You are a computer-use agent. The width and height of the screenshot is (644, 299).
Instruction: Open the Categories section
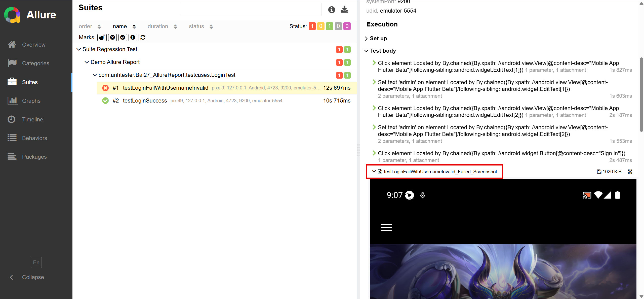click(35, 63)
